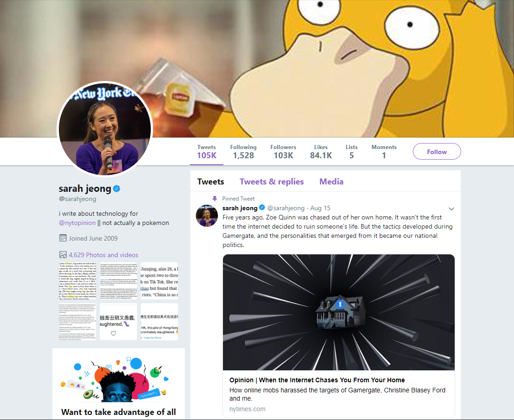This screenshot has width=514, height=420.
Task: Open the NYT opinion article card image
Action: 339,312
